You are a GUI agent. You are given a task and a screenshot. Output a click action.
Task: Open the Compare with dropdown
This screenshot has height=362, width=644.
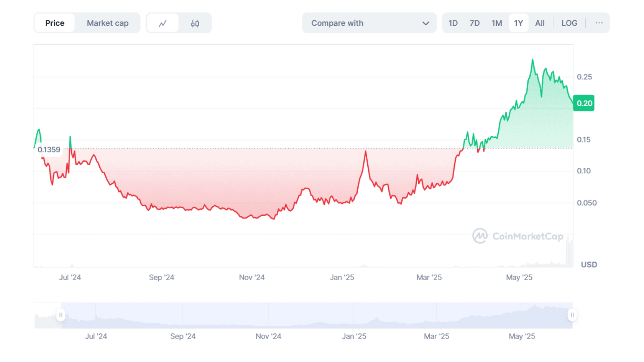(x=369, y=23)
